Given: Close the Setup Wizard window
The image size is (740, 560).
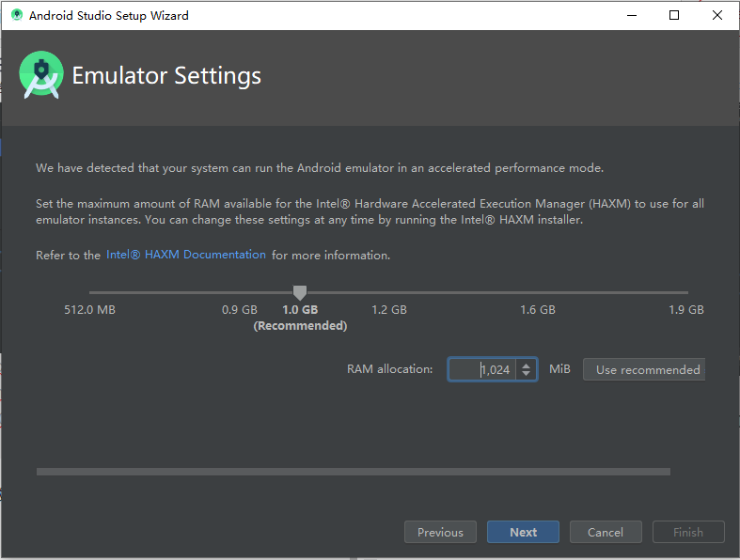Looking at the screenshot, I should click(x=717, y=15).
